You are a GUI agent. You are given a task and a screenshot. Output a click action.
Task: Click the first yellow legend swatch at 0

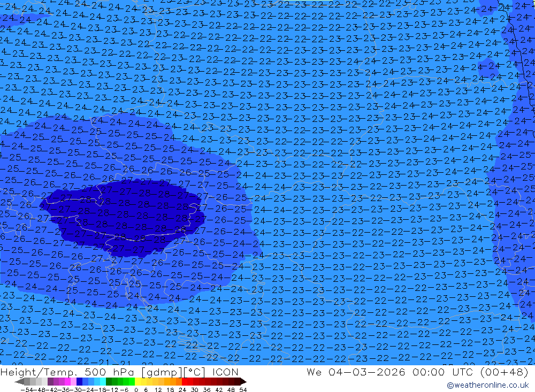[x=137, y=381]
